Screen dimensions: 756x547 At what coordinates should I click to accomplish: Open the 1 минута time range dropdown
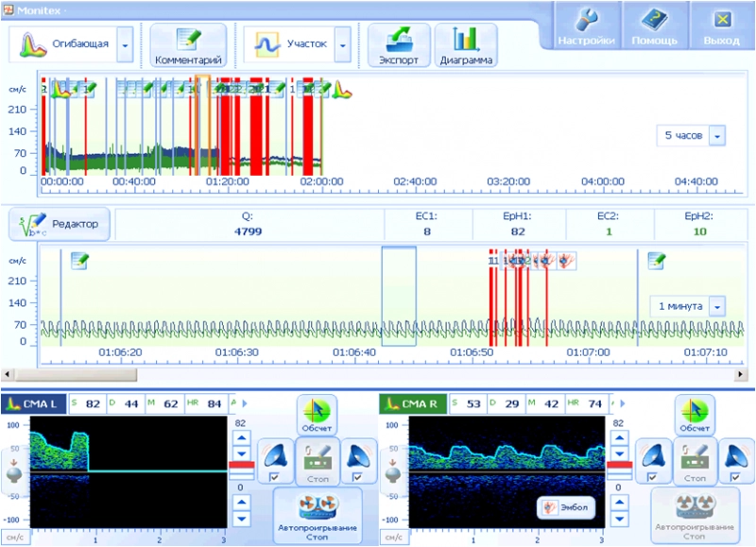(x=717, y=307)
